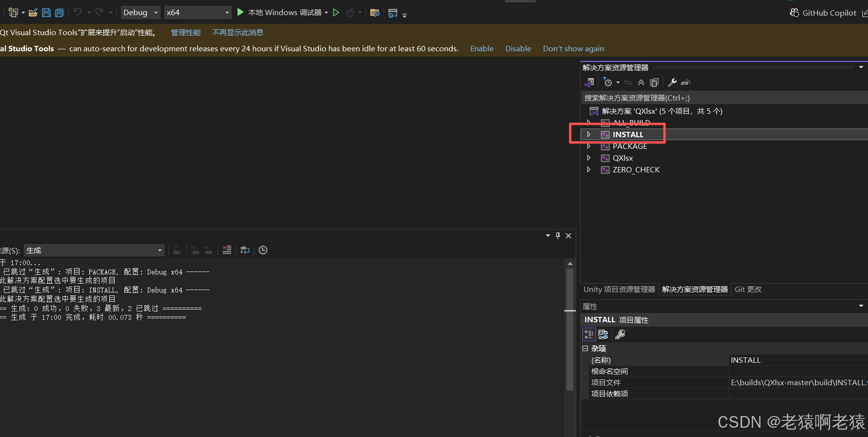Switch to Unity 项目资源管理器 tab

coord(619,290)
